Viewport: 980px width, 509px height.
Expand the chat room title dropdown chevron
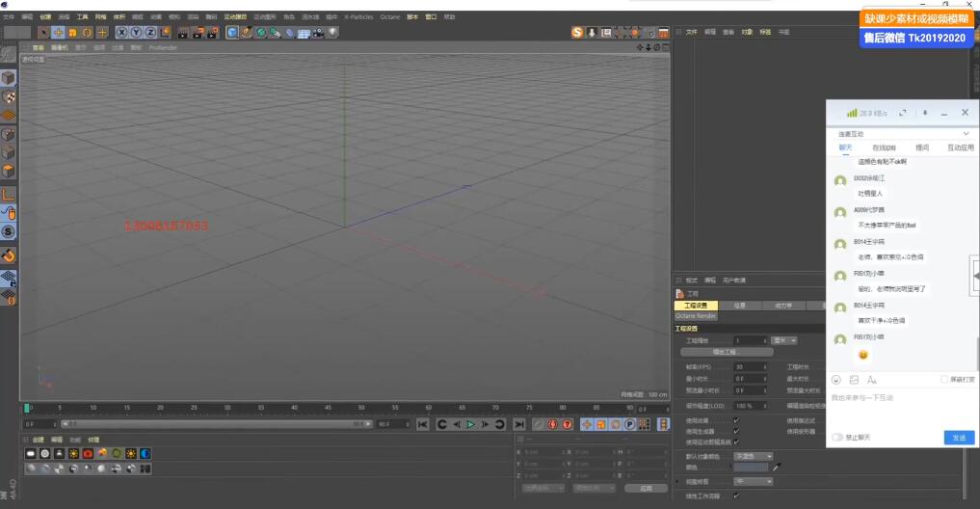pos(966,133)
